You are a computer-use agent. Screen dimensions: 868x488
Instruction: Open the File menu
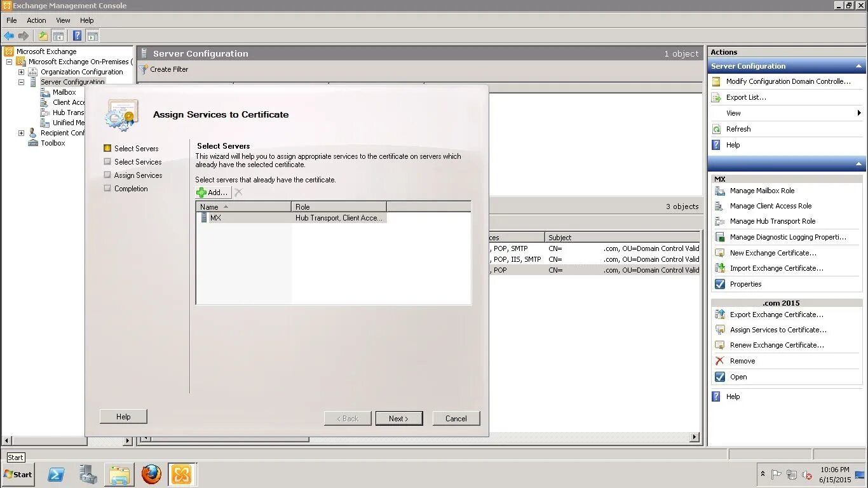pos(11,20)
